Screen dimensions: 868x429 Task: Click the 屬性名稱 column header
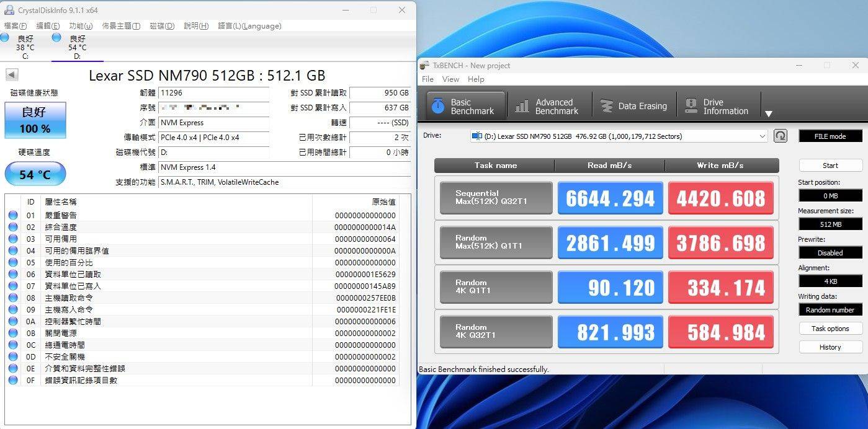click(x=176, y=202)
